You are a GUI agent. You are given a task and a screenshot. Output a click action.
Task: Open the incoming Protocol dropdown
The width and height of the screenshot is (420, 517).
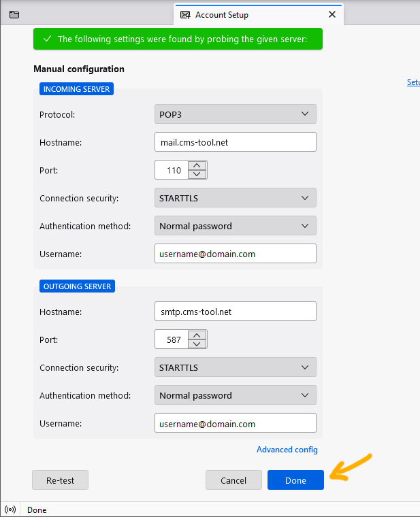(236, 114)
